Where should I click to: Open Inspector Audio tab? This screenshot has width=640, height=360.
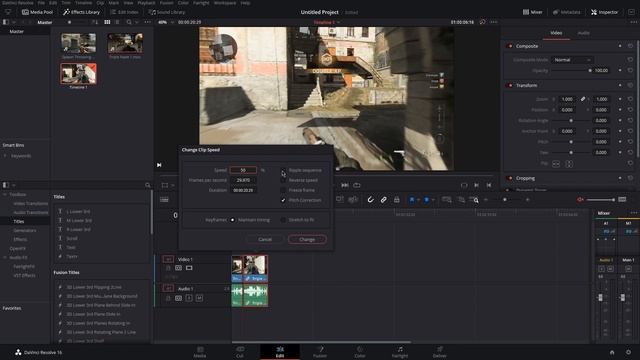(584, 33)
